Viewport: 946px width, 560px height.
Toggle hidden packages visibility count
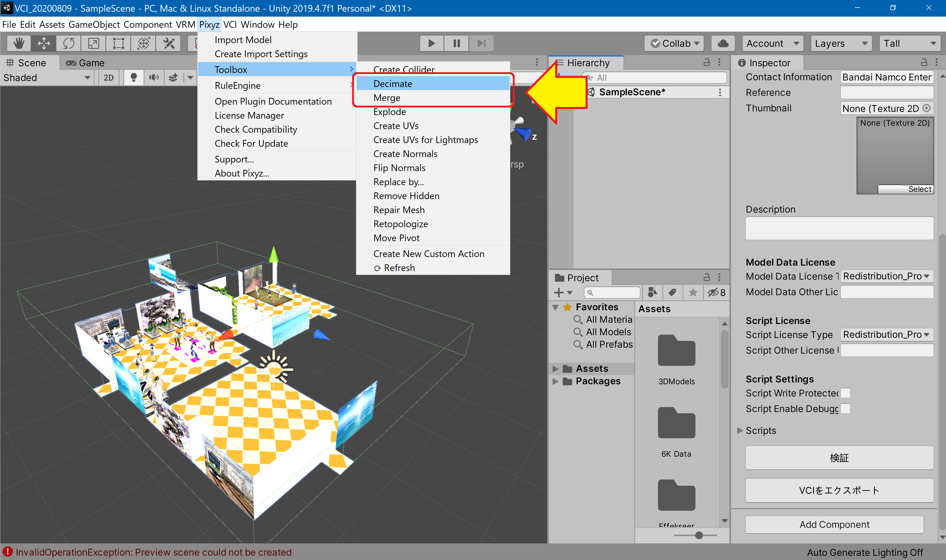point(716,292)
